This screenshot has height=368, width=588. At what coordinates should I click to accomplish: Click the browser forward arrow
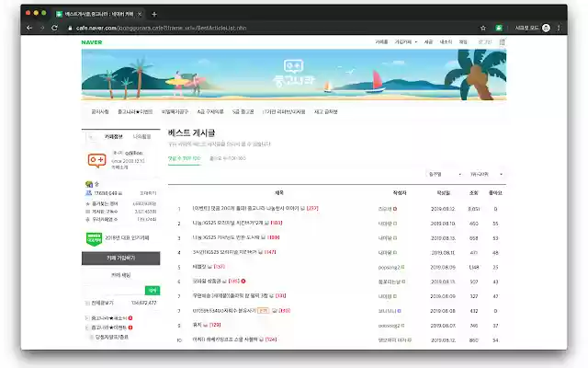point(42,28)
